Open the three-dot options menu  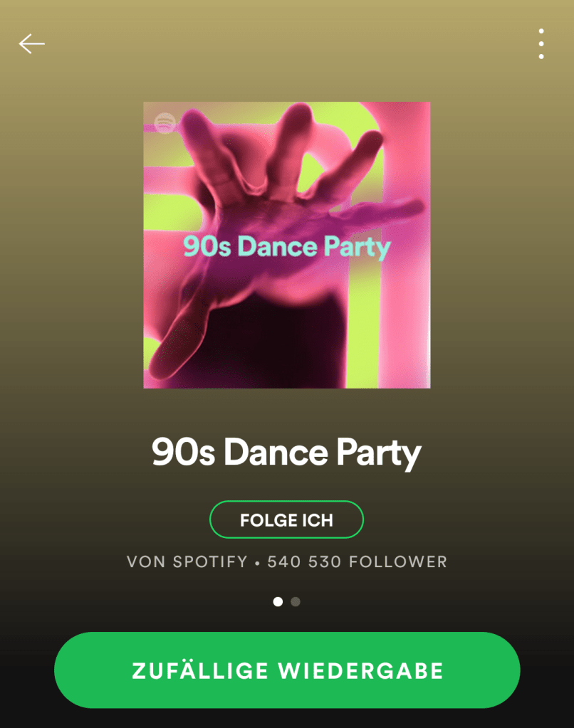541,43
